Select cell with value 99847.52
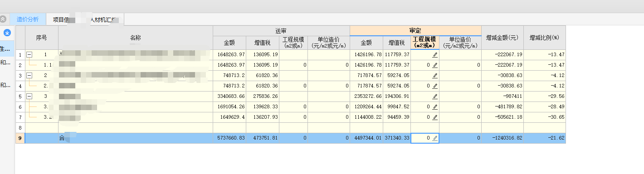Viewport: 644px width, 174px height. [397, 106]
